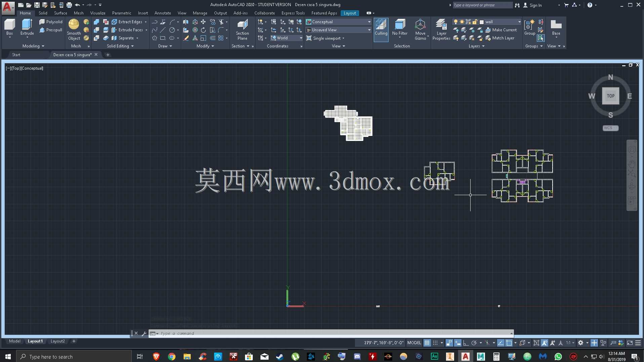Click the Move Gizmo button
The image size is (644, 362).
tap(420, 30)
